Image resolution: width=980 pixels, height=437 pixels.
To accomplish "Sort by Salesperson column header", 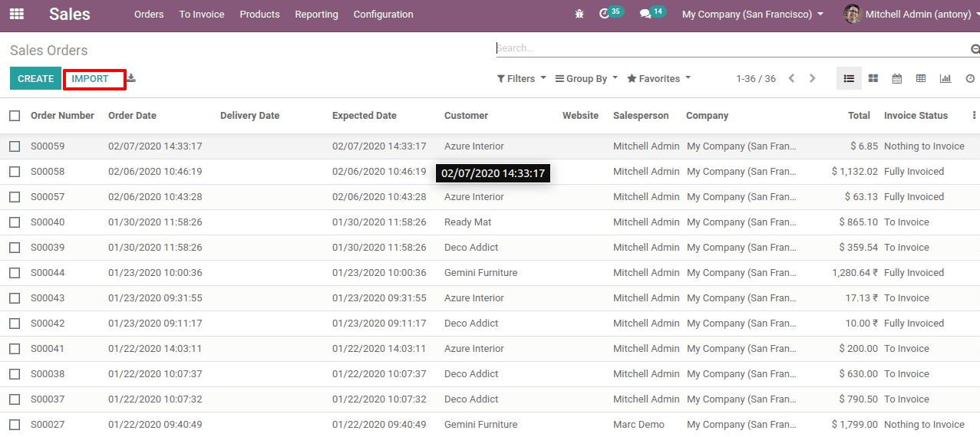I will pyautogui.click(x=641, y=116).
